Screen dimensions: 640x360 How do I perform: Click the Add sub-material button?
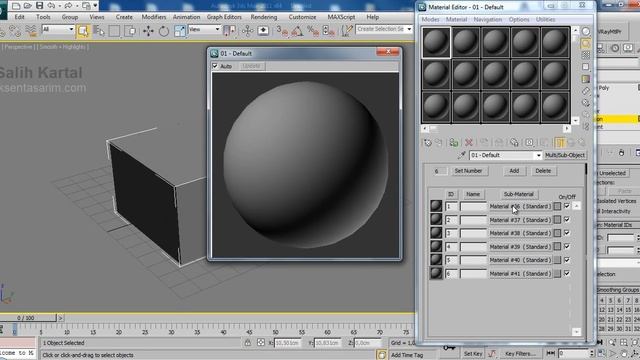[x=514, y=171]
